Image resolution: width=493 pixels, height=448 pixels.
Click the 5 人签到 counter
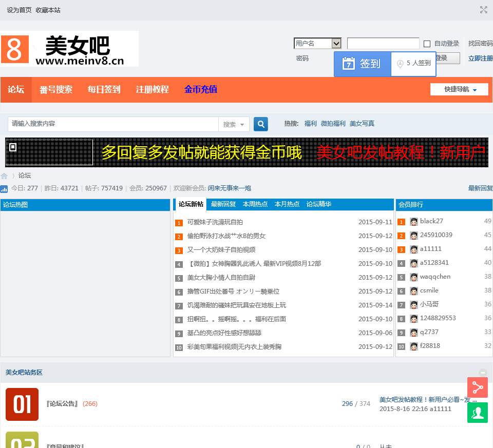[413, 64]
